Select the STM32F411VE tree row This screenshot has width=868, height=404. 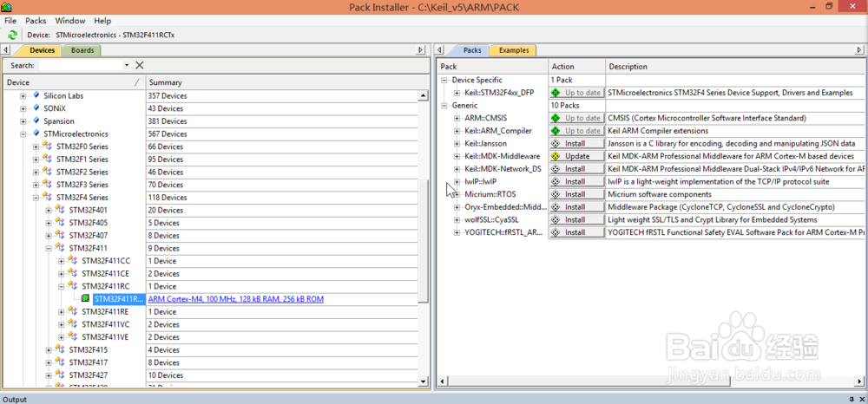pos(105,337)
